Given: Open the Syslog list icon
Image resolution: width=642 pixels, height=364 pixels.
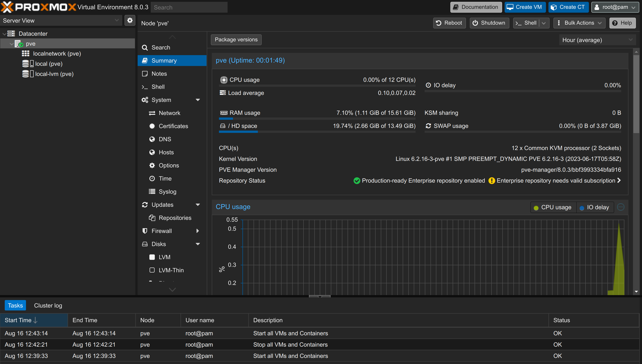Looking at the screenshot, I should pos(152,192).
